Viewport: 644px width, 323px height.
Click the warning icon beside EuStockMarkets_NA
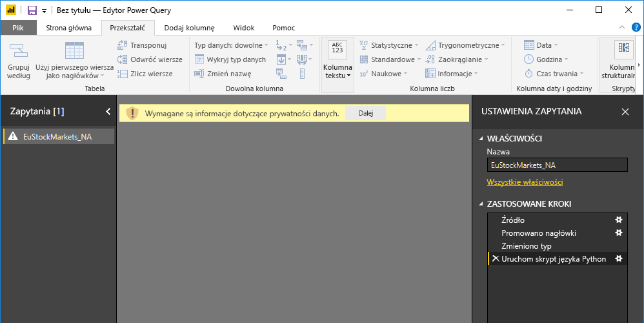(13, 136)
